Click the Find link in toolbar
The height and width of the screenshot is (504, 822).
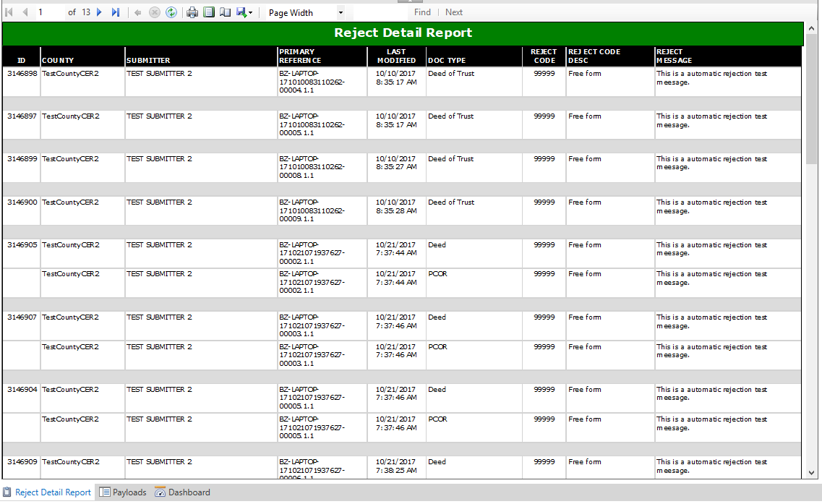(x=422, y=12)
